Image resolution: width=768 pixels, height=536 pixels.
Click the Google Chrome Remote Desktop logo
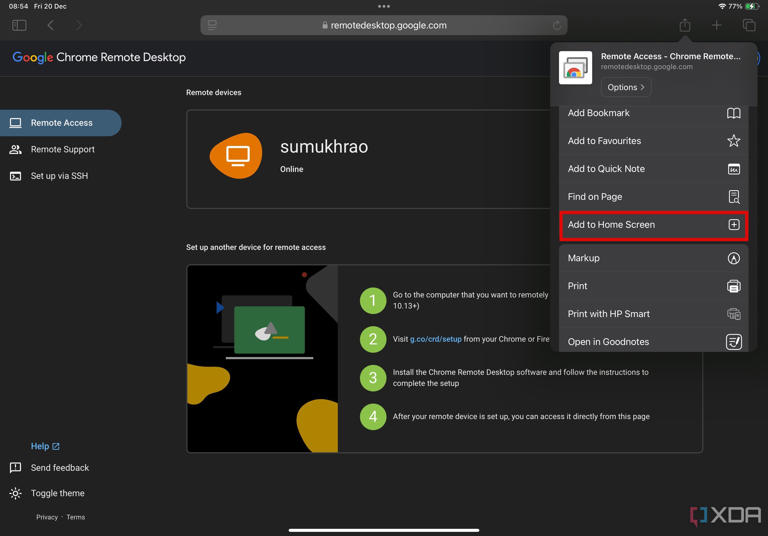[99, 57]
